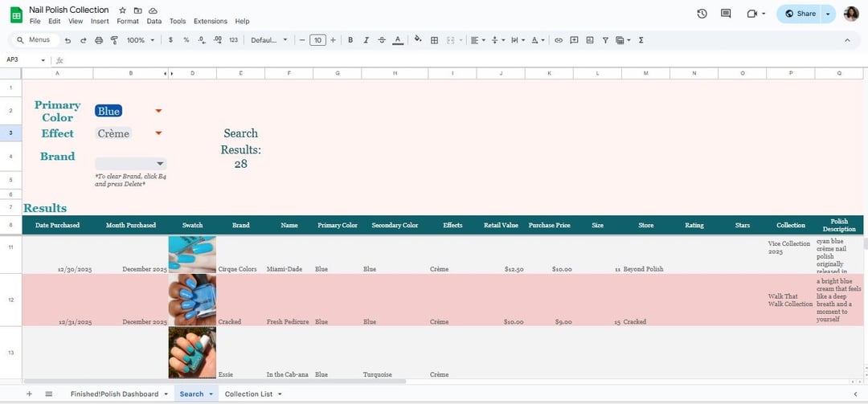Star the Nail Polish Collection document
Viewport: 868px width, 404px height.
point(123,10)
